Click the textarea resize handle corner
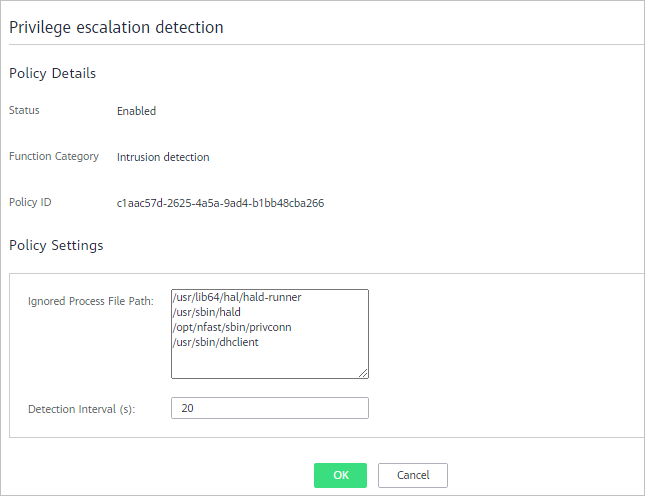This screenshot has height=496, width=645. [363, 373]
